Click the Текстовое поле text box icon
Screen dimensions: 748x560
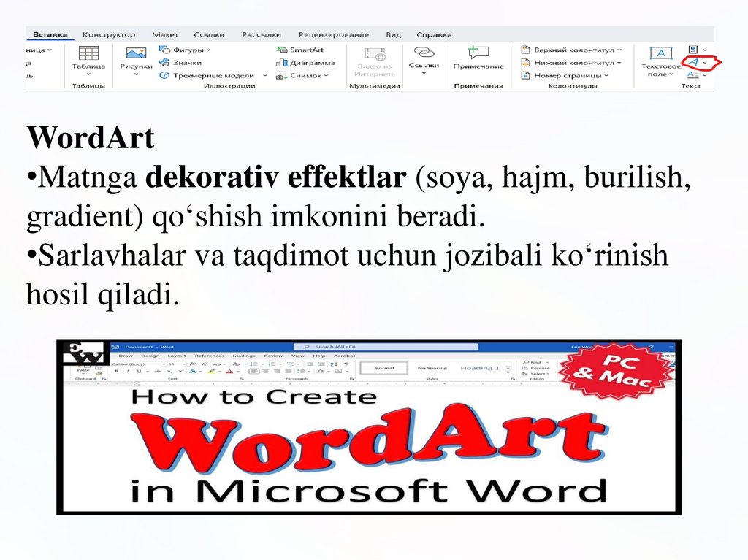click(660, 53)
